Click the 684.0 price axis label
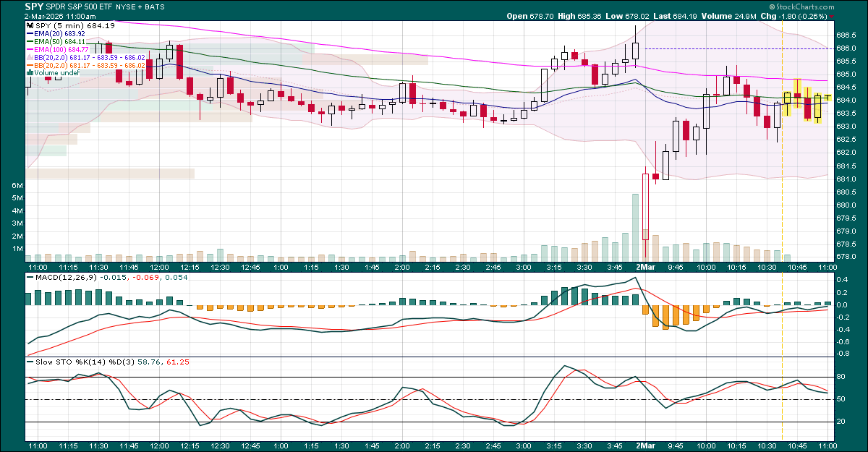Viewport: 868px width, 452px height. tap(847, 101)
